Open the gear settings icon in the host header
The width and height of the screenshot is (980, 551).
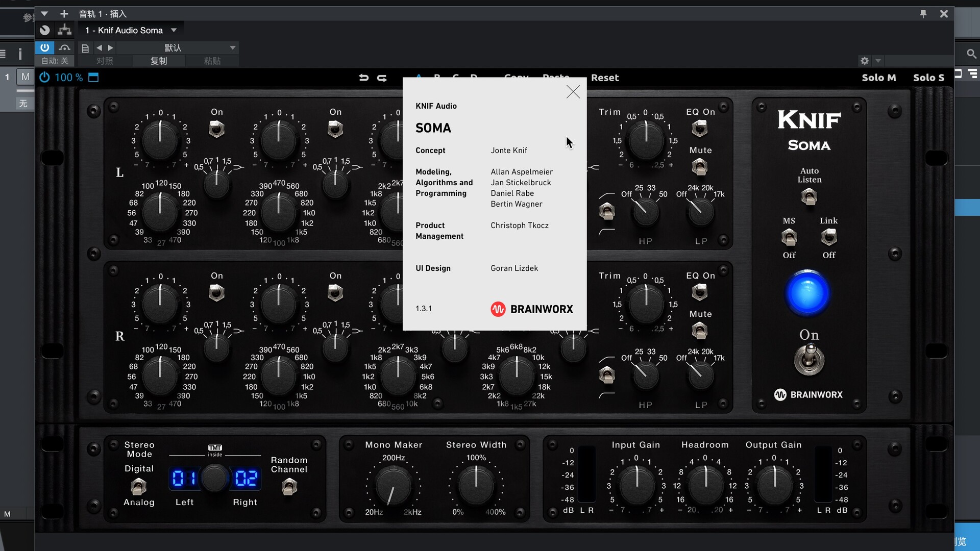click(864, 61)
